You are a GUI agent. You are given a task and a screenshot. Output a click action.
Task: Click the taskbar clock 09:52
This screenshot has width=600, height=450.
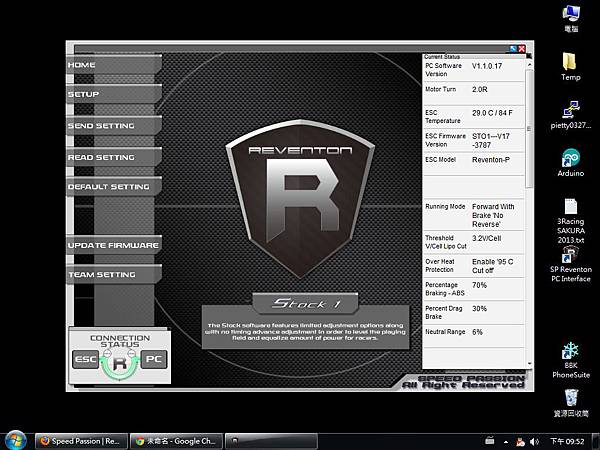click(x=567, y=441)
